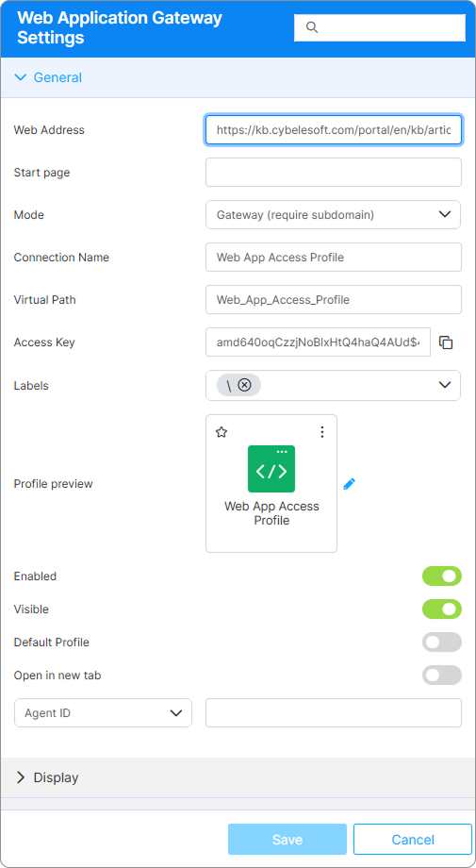The width and height of the screenshot is (476, 868).
Task: Turn on the Default Profile switch
Action: point(442,643)
